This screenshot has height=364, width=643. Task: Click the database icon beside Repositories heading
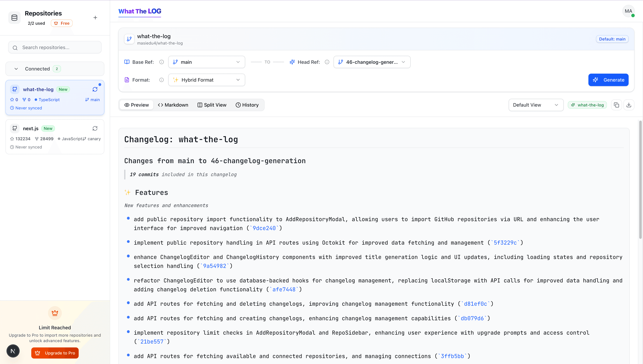tap(15, 18)
